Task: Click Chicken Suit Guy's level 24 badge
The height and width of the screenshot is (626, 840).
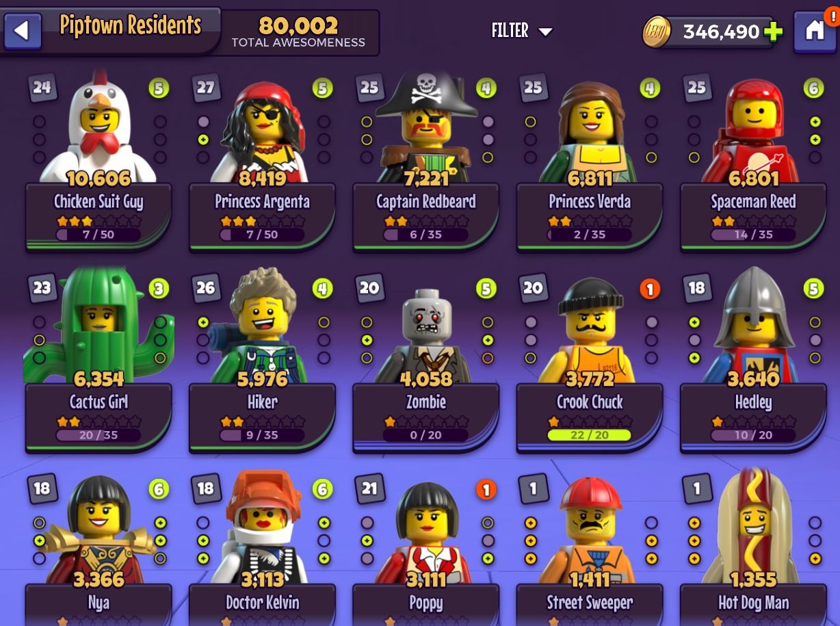Action: point(42,88)
